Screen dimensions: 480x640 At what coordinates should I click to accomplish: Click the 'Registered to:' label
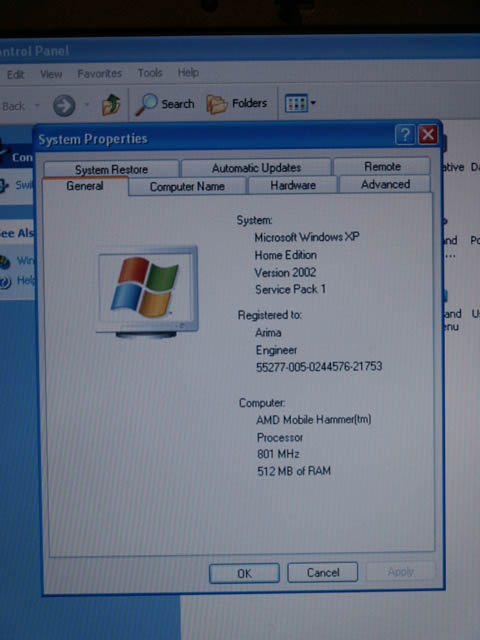pos(270,315)
